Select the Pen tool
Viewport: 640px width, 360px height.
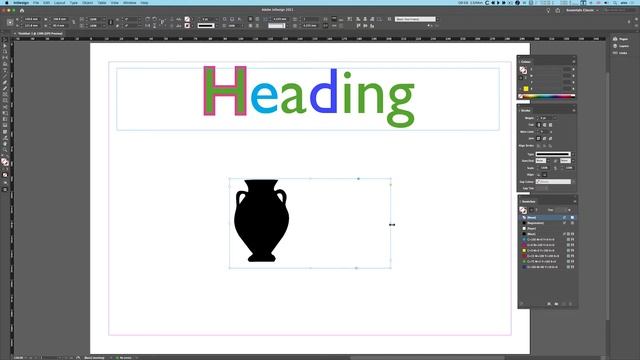(5, 82)
